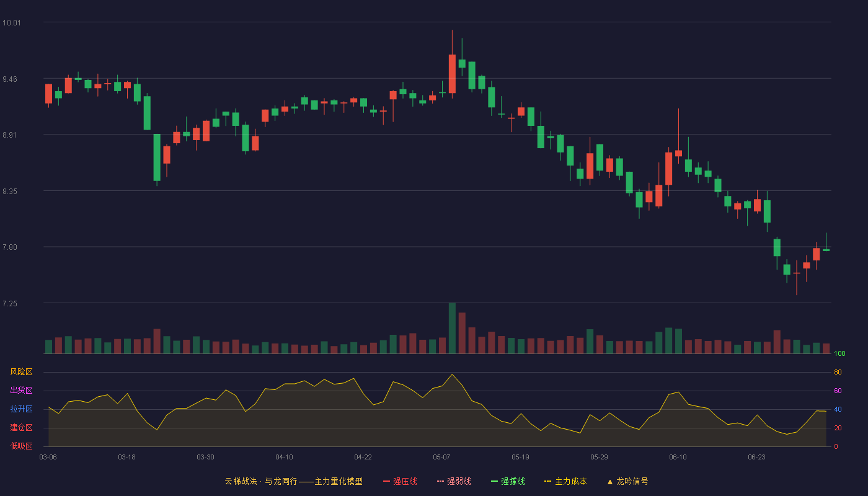This screenshot has height=496, width=868.
Task: Toggle the 强压线 legend item
Action: [x=400, y=481]
